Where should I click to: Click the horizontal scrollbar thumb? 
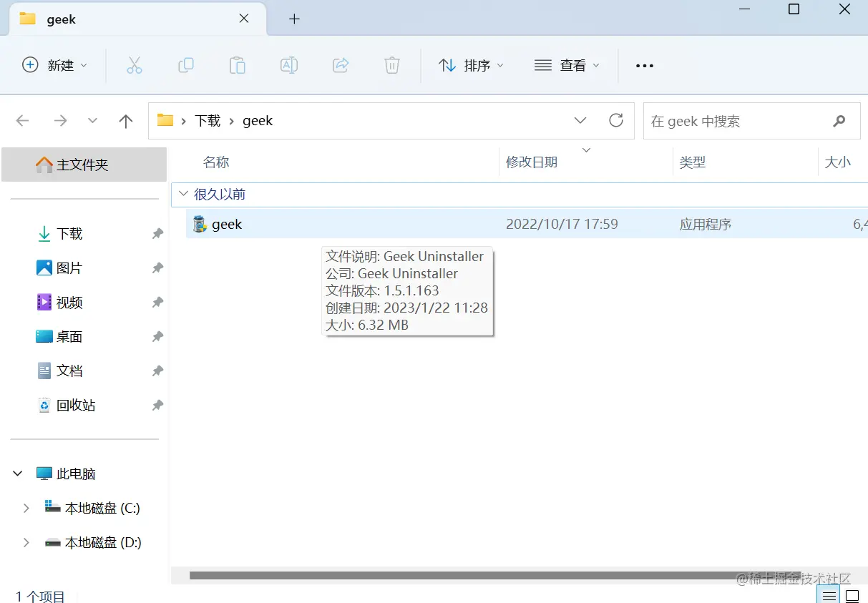[495, 575]
